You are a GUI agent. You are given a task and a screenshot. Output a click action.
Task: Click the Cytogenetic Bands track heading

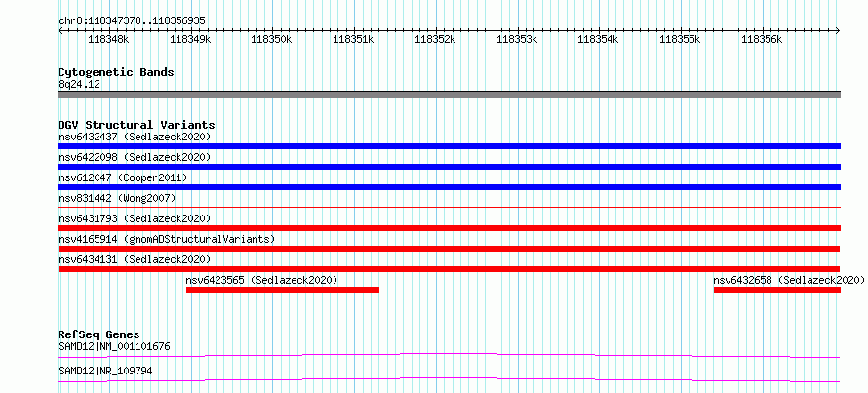point(116,72)
